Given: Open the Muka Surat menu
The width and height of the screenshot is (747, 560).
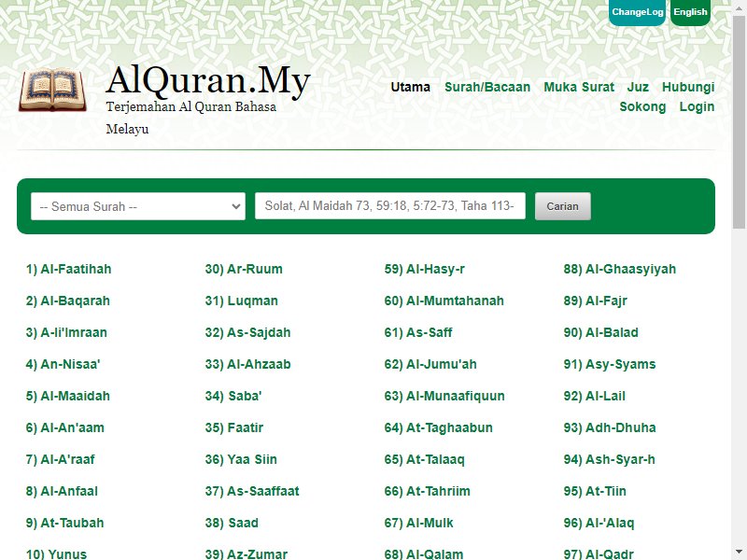Looking at the screenshot, I should pos(579,87).
